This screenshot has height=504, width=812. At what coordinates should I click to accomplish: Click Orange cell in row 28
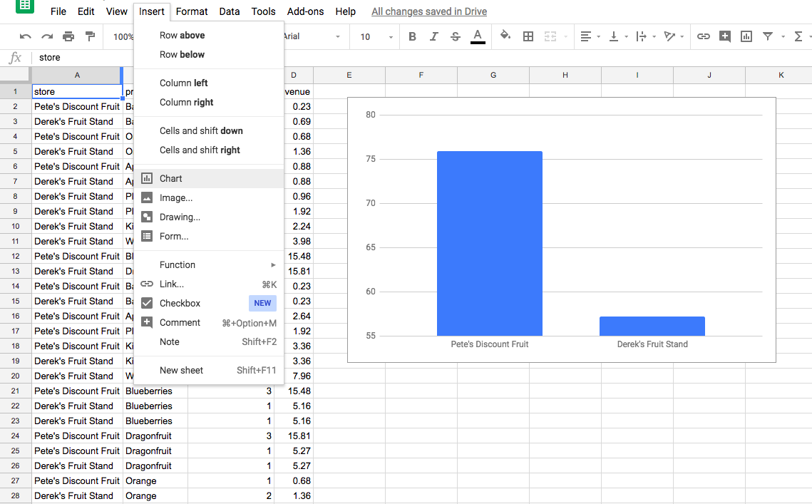155,495
